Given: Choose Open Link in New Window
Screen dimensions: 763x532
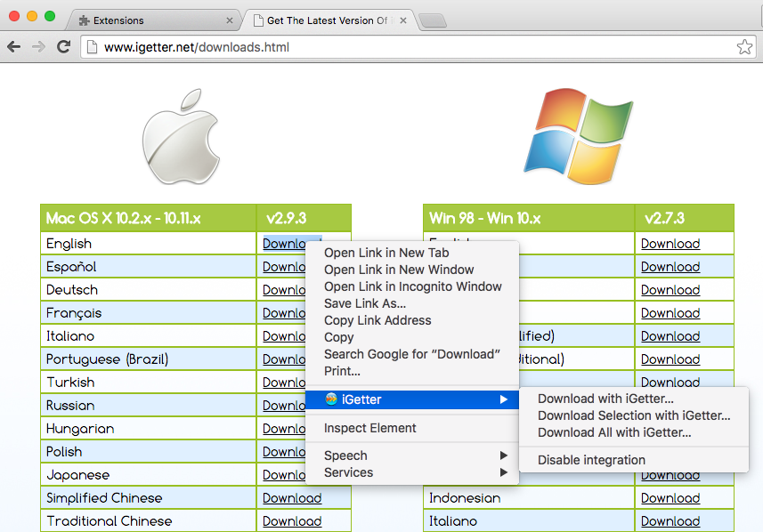Looking at the screenshot, I should 399,270.
